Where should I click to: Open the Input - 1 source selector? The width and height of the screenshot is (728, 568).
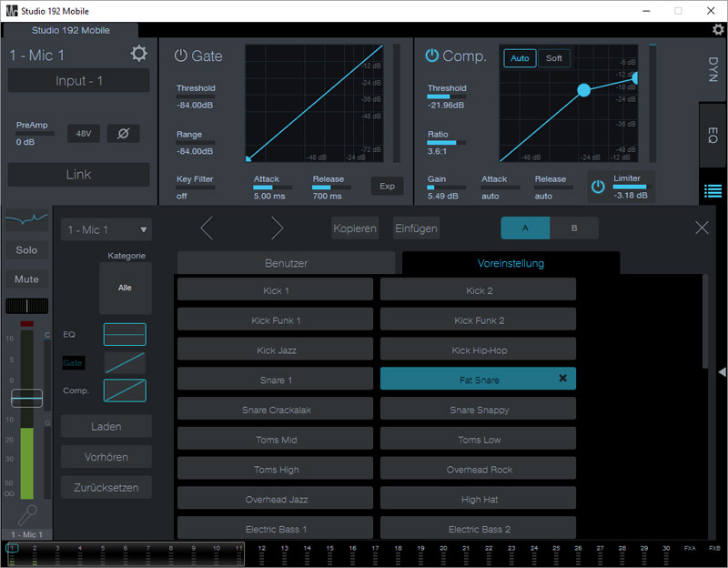[x=79, y=81]
